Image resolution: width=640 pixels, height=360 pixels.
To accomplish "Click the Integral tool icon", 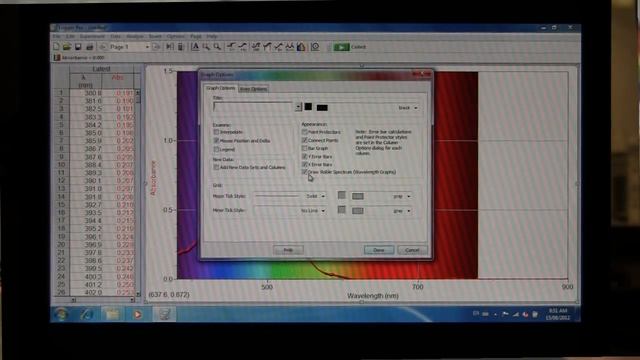I will click(x=267, y=47).
